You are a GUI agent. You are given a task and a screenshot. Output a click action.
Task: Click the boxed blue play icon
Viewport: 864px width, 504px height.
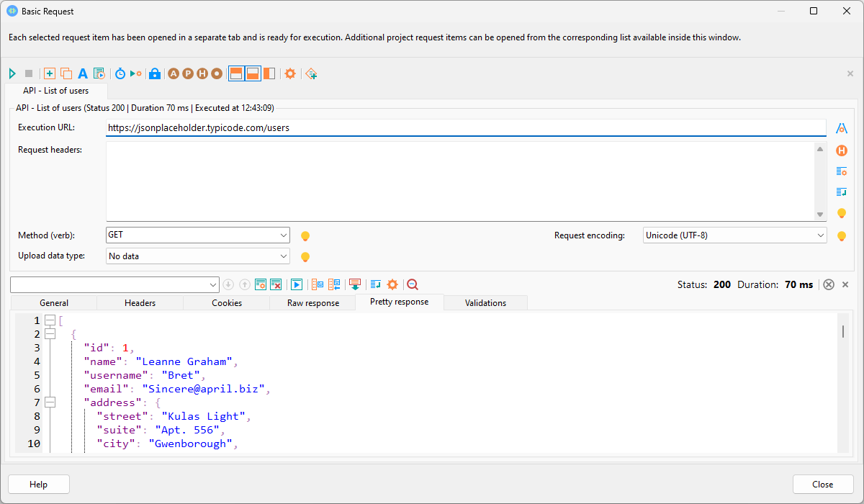(x=297, y=284)
